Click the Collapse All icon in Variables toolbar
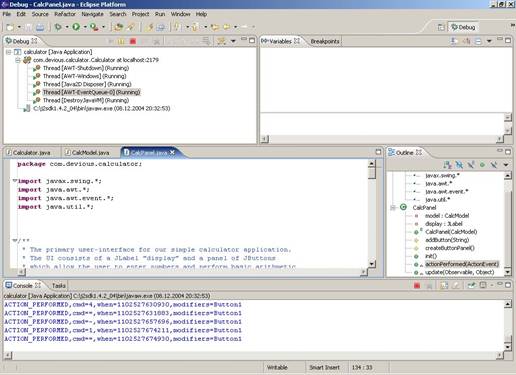Screen dimensions: 516x375 click(478, 41)
